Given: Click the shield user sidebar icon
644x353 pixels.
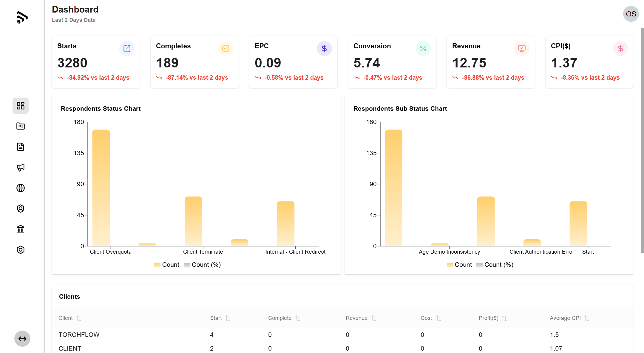Looking at the screenshot, I should (x=21, y=209).
